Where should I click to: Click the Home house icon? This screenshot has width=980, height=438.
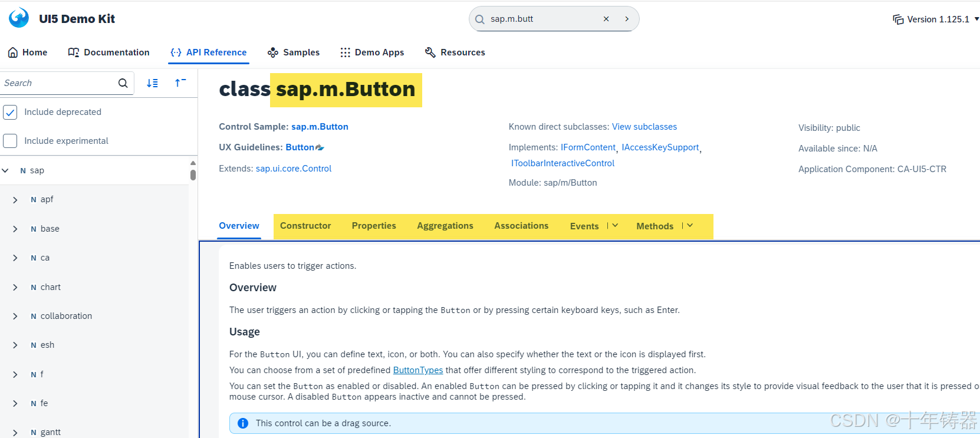[13, 52]
